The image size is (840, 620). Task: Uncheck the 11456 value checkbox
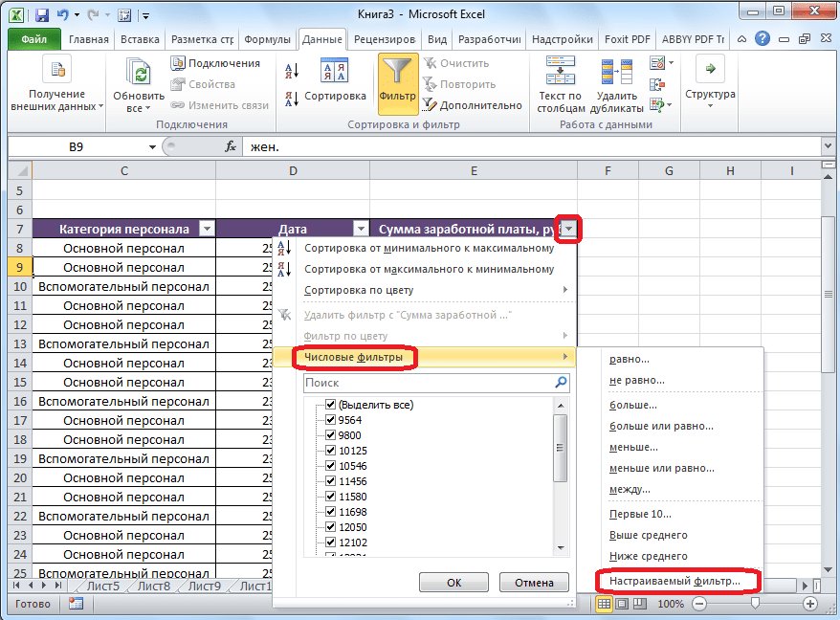[x=330, y=480]
